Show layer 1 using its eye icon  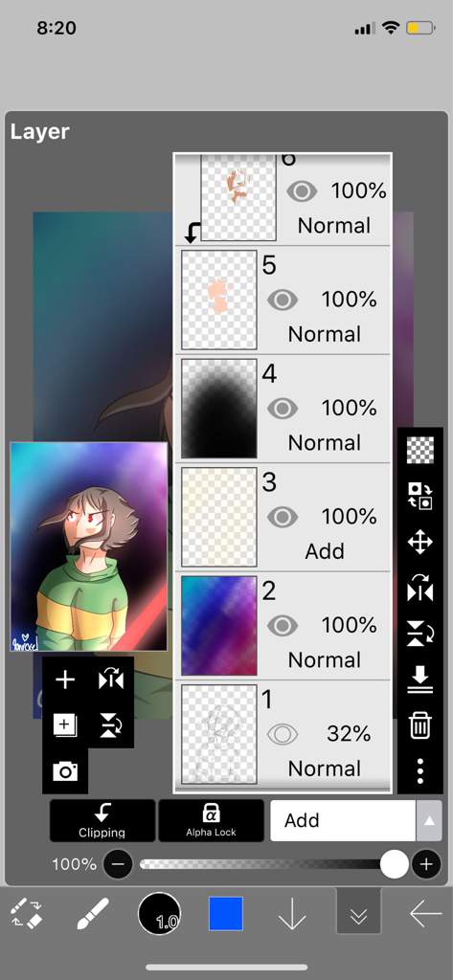pos(283,734)
